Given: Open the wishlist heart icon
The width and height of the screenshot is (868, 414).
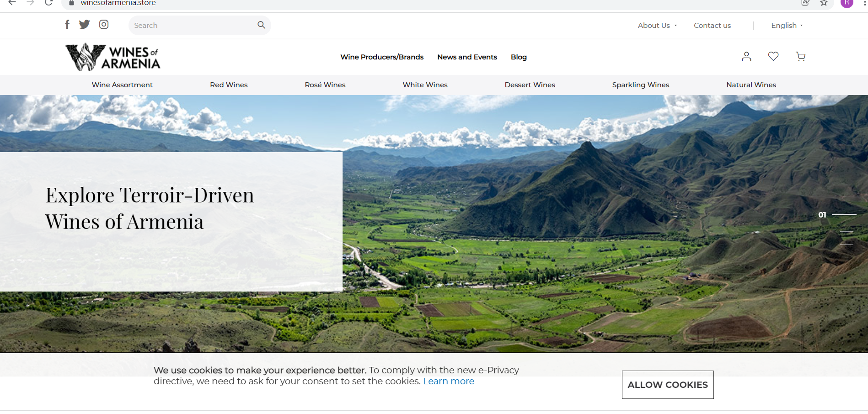Looking at the screenshot, I should (x=773, y=57).
